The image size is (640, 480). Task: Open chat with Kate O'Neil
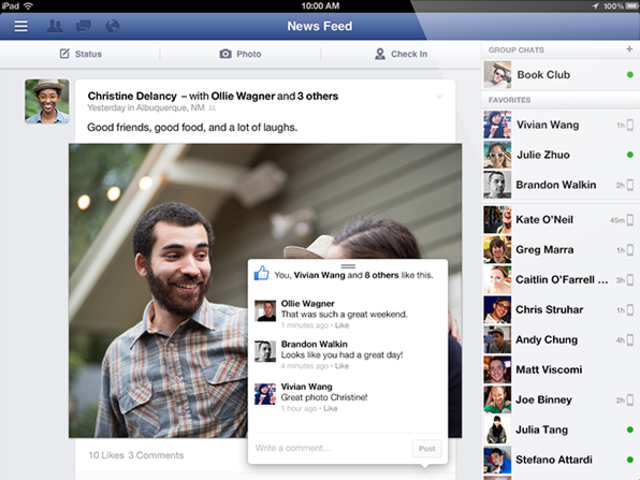click(x=560, y=220)
